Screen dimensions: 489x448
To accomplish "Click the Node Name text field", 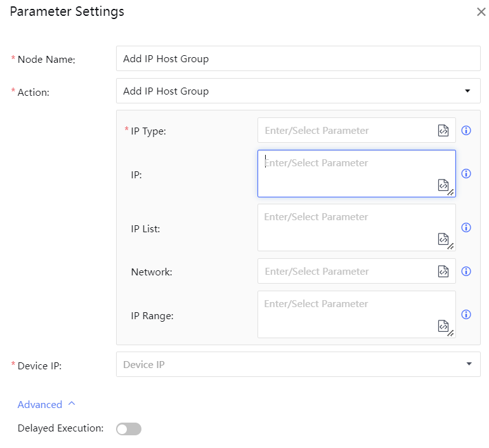I will (x=298, y=59).
